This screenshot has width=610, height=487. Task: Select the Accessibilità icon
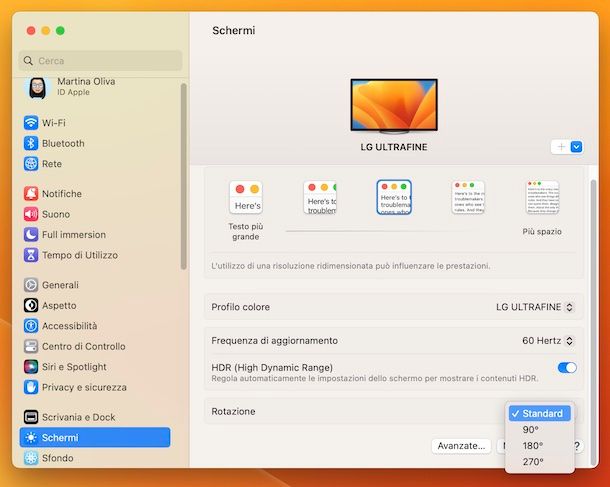31,326
